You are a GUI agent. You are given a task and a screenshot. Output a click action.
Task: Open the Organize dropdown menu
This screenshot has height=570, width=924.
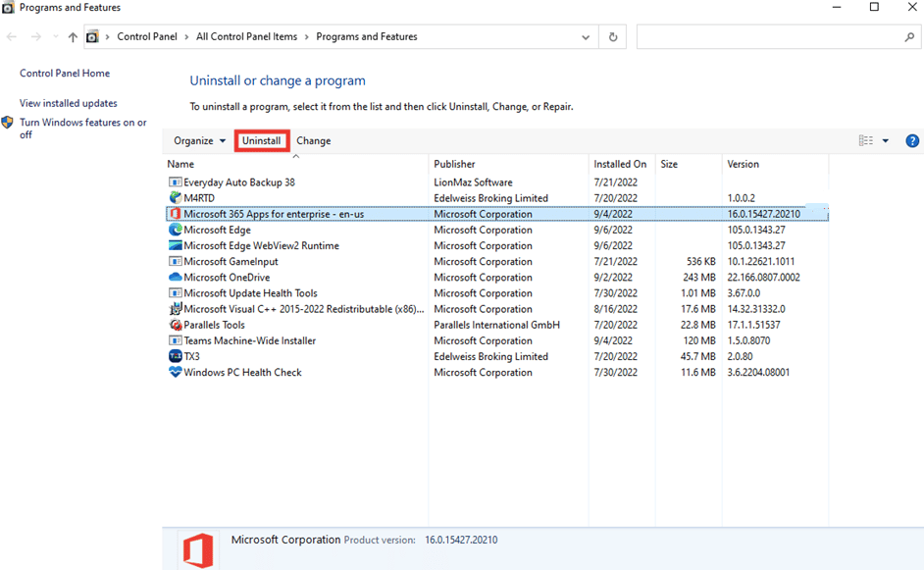[x=199, y=140]
